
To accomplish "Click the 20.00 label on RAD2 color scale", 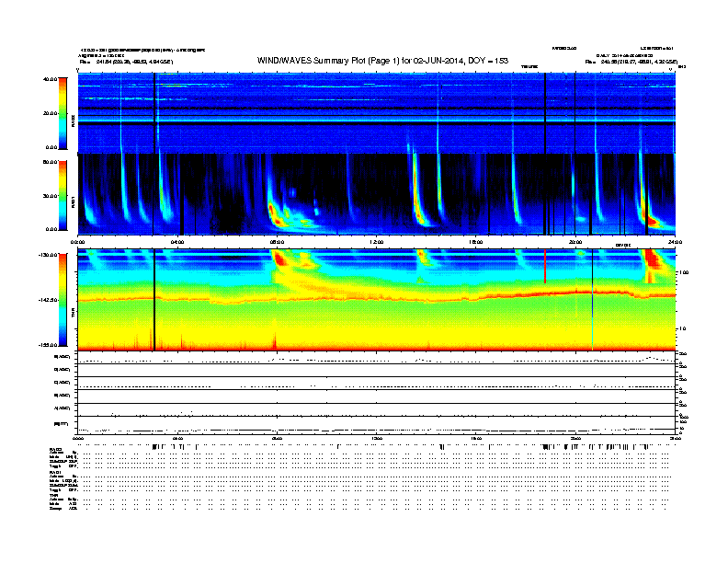I will 50,113.
